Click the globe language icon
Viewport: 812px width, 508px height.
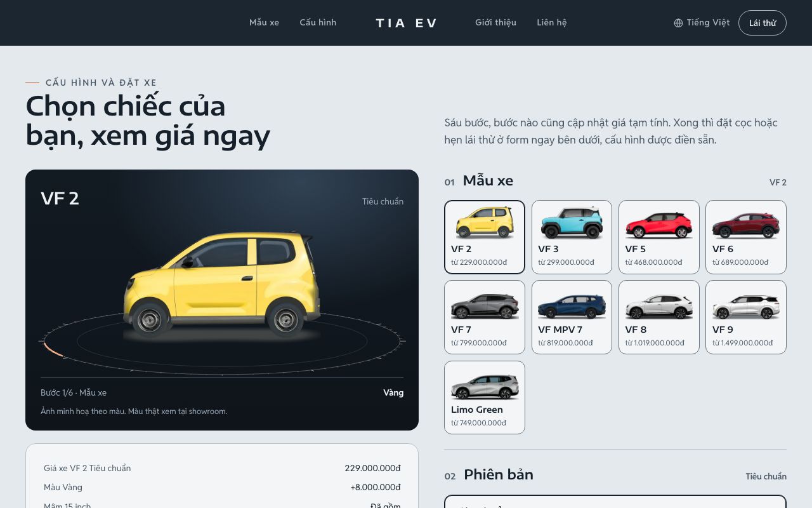[678, 23]
